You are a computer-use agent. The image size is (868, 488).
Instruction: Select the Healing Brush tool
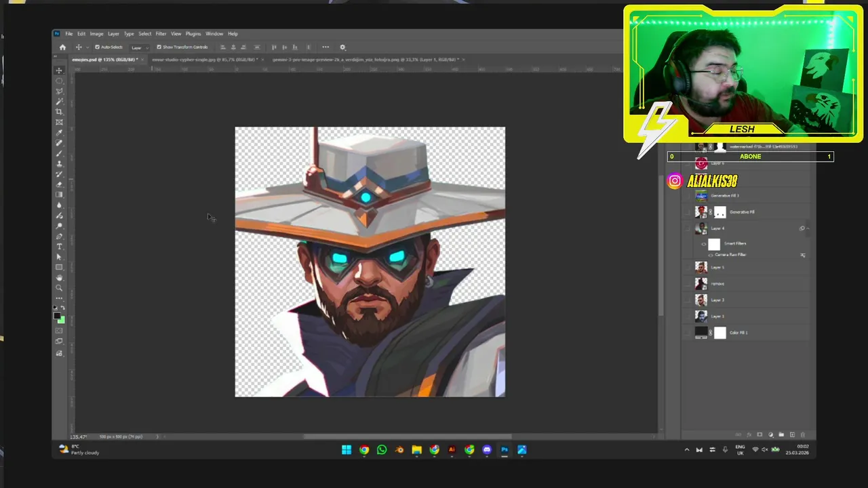coord(59,143)
